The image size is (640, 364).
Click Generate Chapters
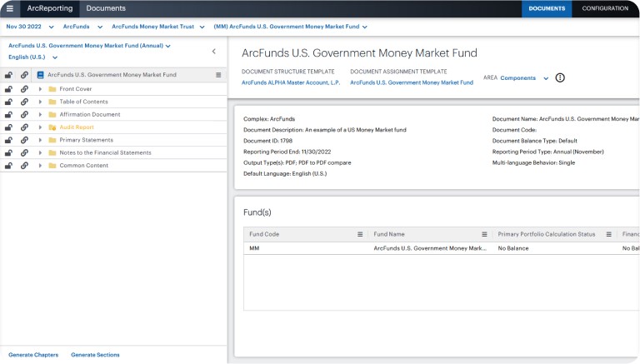tap(33, 355)
